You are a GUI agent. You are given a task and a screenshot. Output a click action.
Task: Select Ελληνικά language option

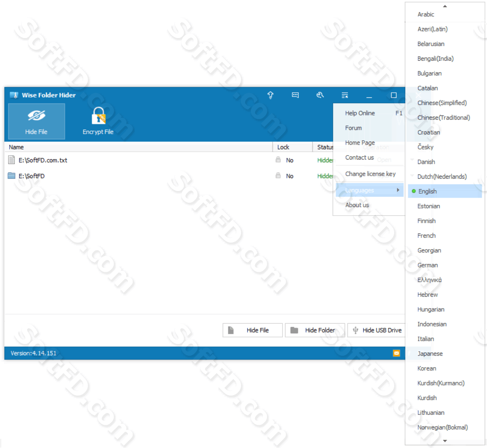[445, 280]
